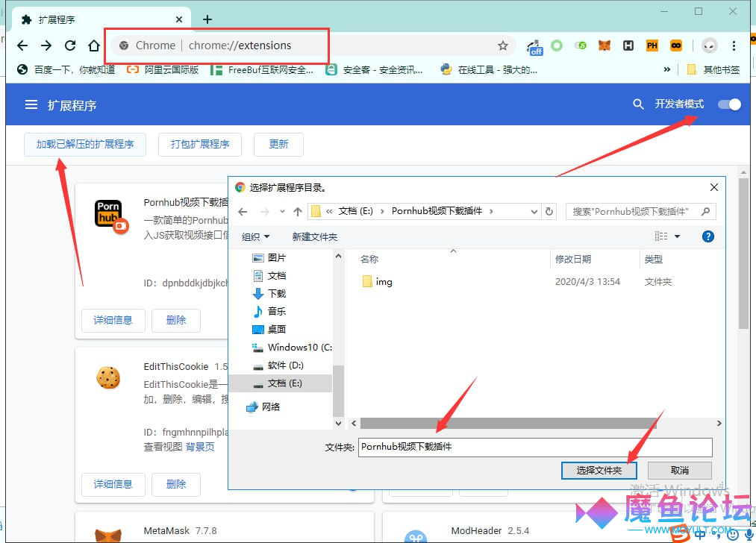Viewport: 756px width, 543px height.
Task: Click scroll-down arrow of navigation tree
Action: tap(339, 424)
